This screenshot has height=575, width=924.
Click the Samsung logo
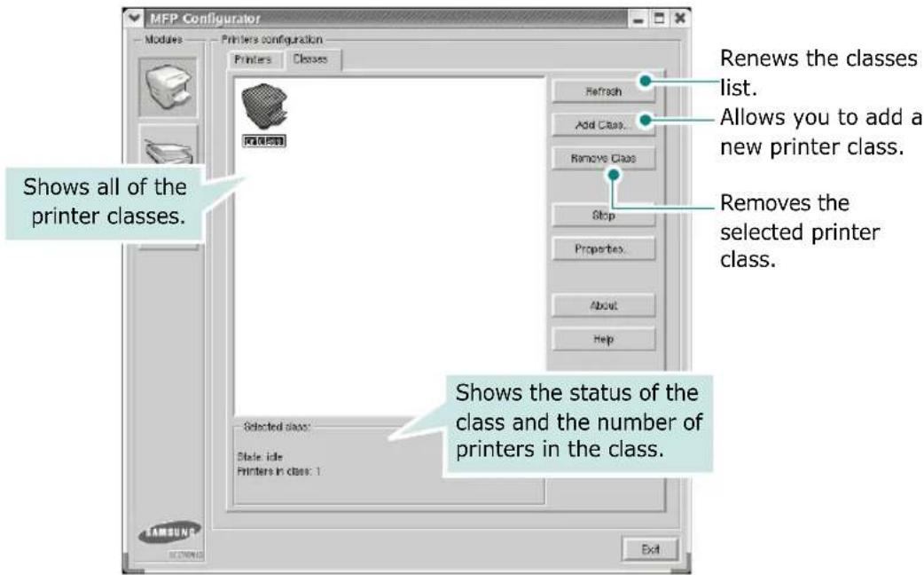coord(169,532)
